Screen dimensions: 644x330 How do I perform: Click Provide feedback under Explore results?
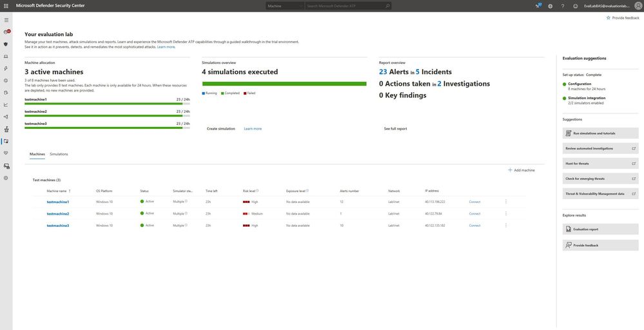[x=600, y=245]
